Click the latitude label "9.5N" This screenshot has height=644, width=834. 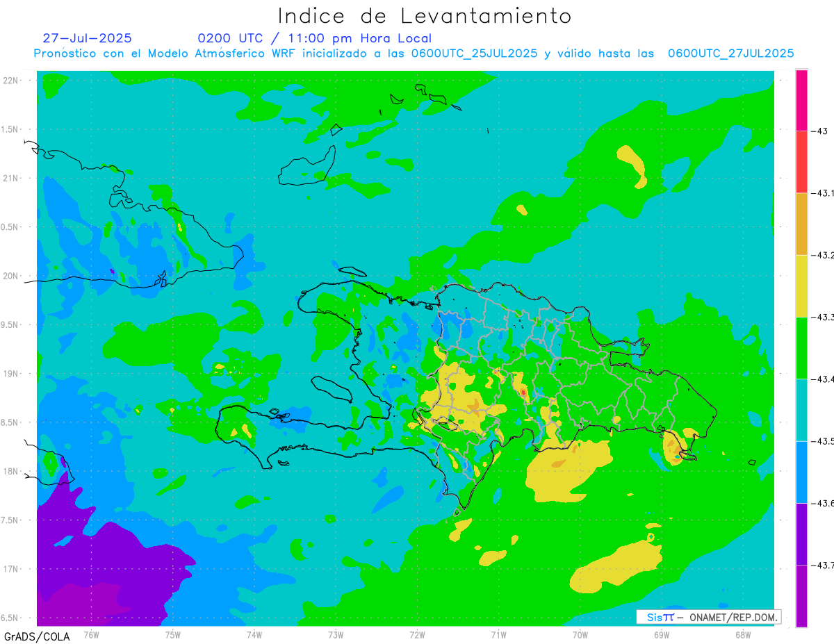(10, 324)
